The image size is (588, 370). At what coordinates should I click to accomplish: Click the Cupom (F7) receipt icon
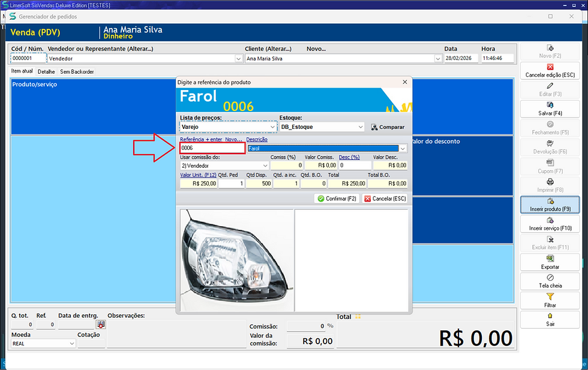click(x=550, y=164)
